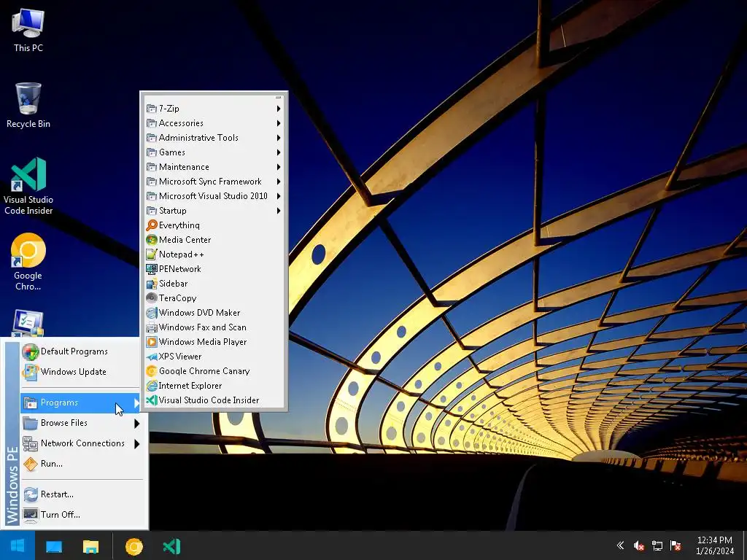Viewport: 747px width, 560px height.
Task: Select Programs entry in Start menu
Action: point(81,402)
